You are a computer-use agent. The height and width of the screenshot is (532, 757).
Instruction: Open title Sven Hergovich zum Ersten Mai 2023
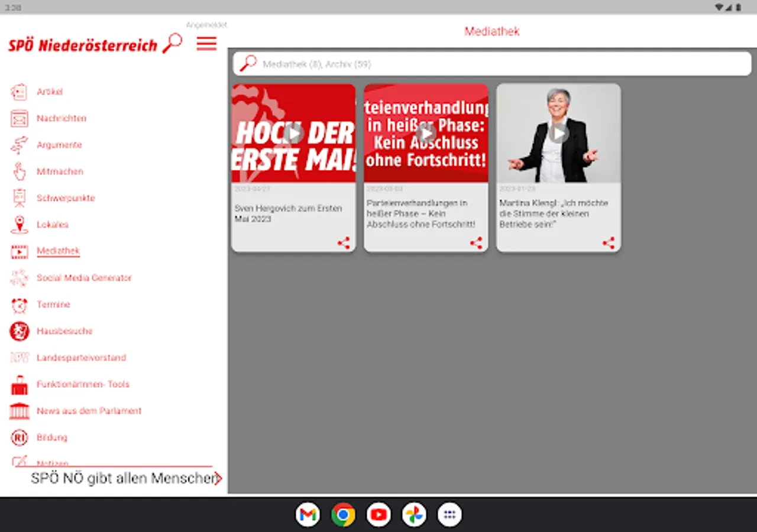[x=288, y=213]
